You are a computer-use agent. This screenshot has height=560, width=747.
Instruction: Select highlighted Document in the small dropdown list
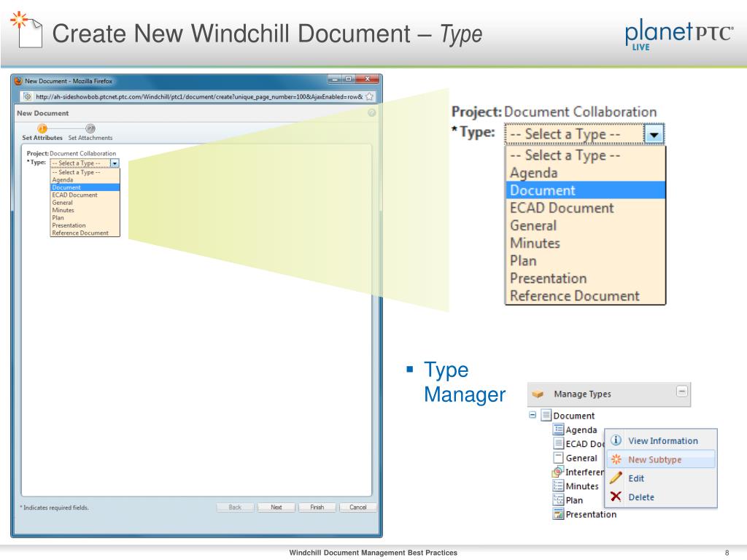point(85,187)
